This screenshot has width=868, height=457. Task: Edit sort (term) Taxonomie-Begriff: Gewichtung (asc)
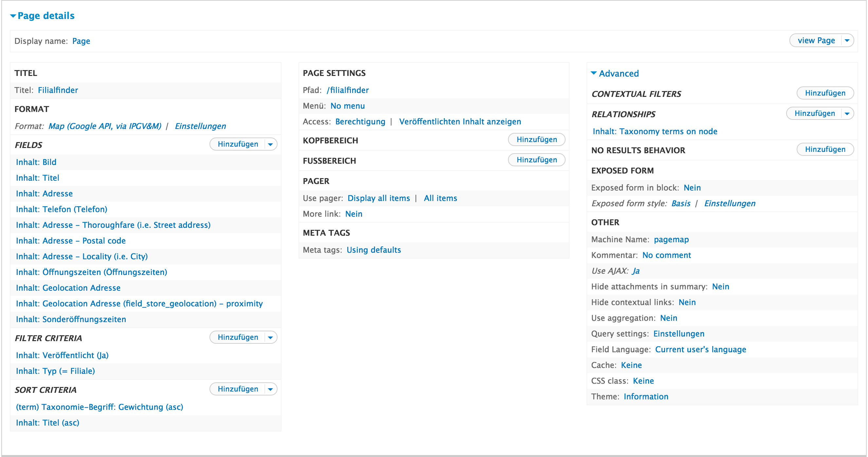99,407
